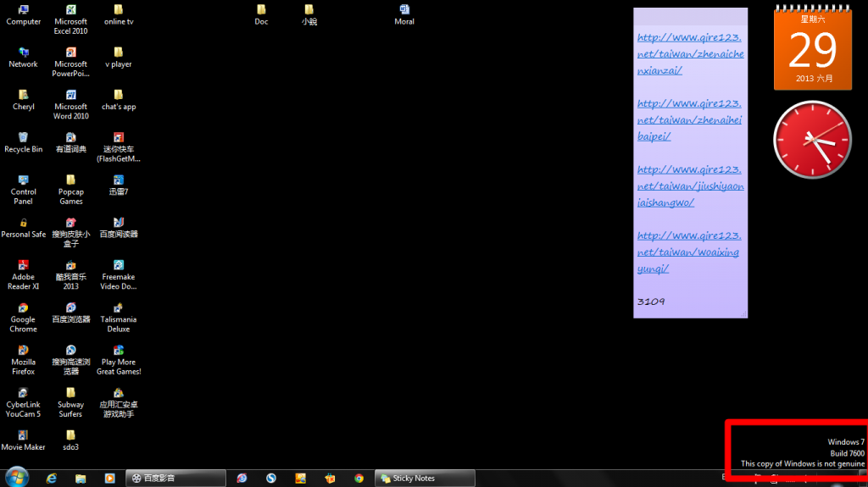Select the Adobe Reader XI icon

tap(23, 266)
